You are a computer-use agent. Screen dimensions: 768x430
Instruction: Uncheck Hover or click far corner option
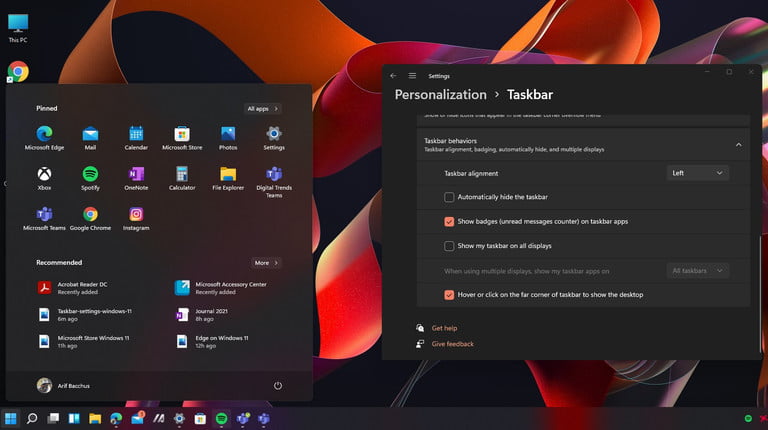coord(449,295)
